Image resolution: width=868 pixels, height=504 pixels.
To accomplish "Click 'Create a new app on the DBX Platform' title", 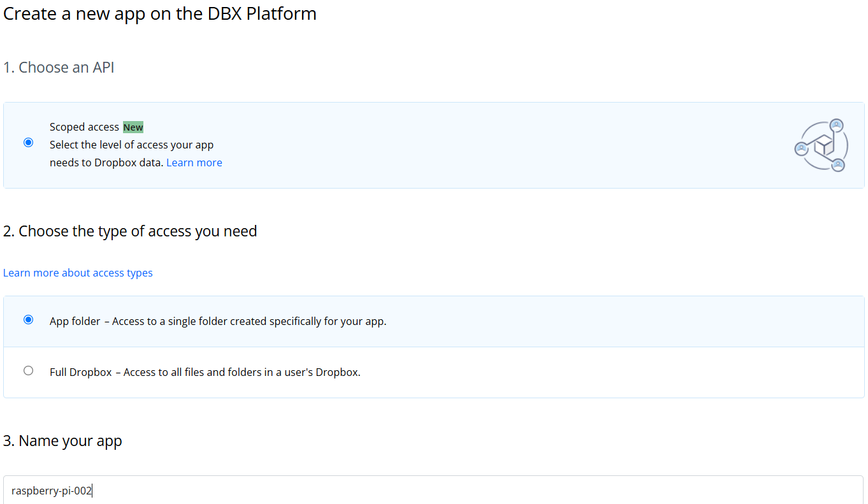I will coord(160,13).
